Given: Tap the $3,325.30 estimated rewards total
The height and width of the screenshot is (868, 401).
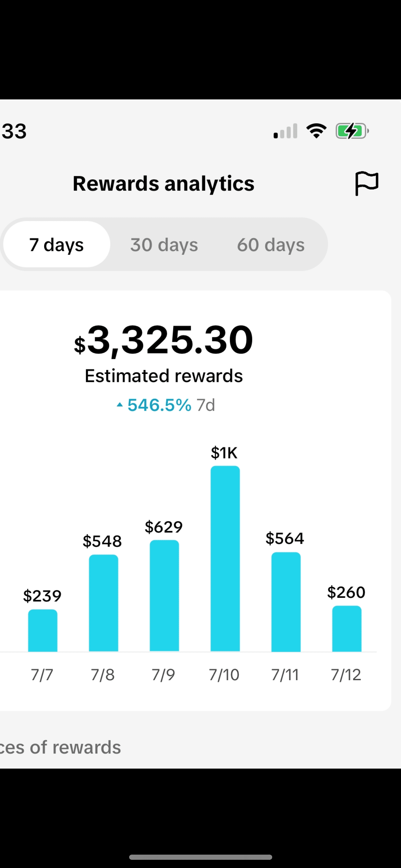Looking at the screenshot, I should tap(164, 340).
